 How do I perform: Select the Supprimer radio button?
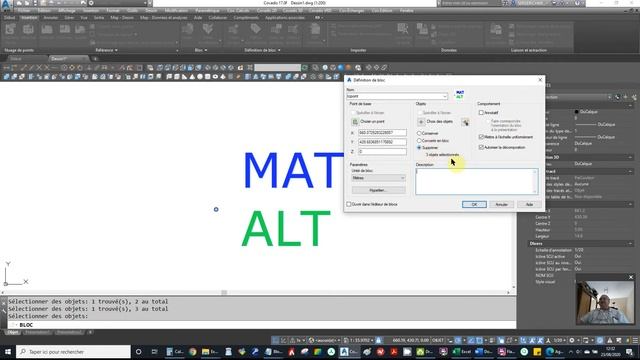coord(419,147)
